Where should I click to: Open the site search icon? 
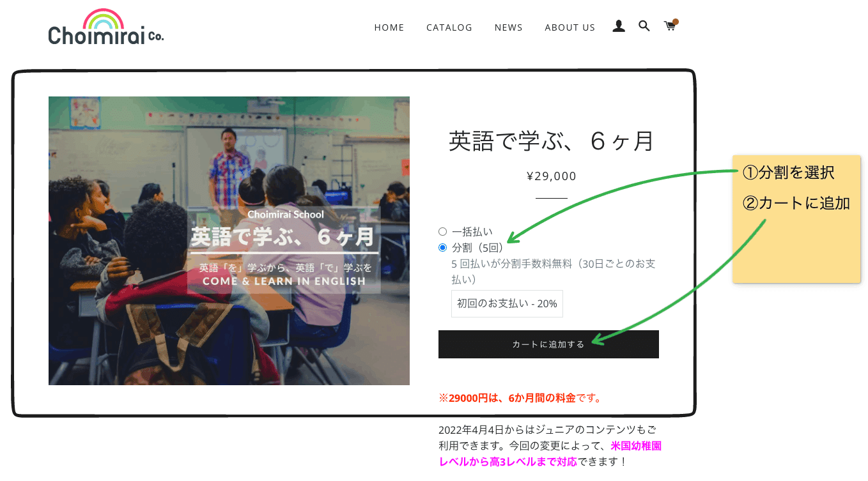click(644, 26)
